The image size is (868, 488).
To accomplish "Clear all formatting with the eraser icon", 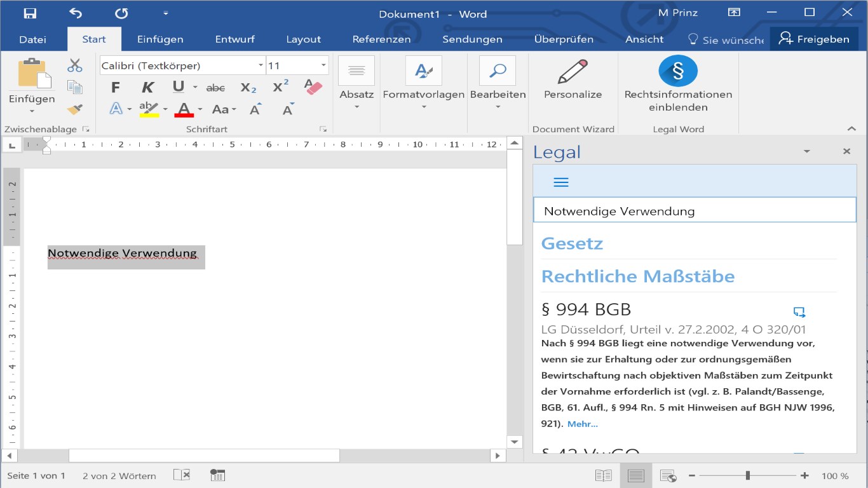I will pos(313,87).
